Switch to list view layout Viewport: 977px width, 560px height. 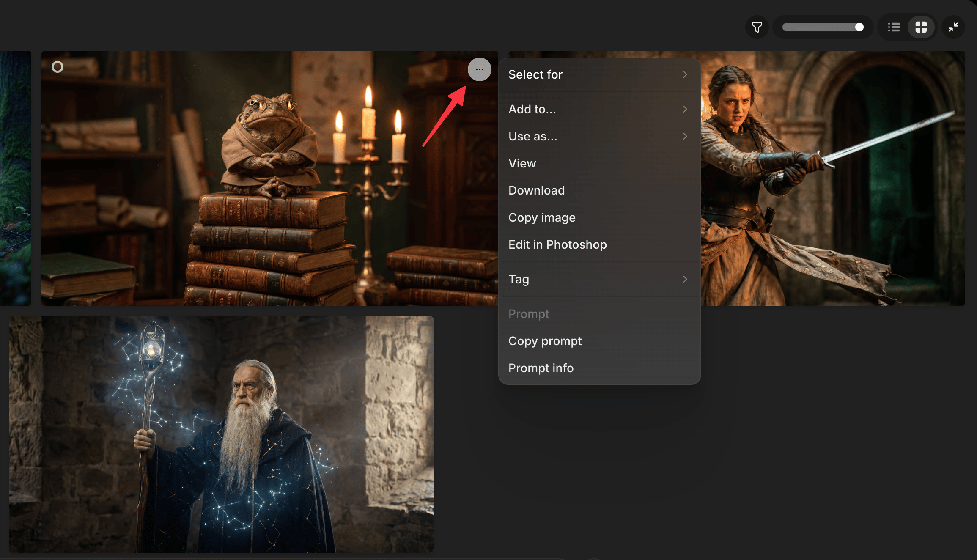(894, 27)
